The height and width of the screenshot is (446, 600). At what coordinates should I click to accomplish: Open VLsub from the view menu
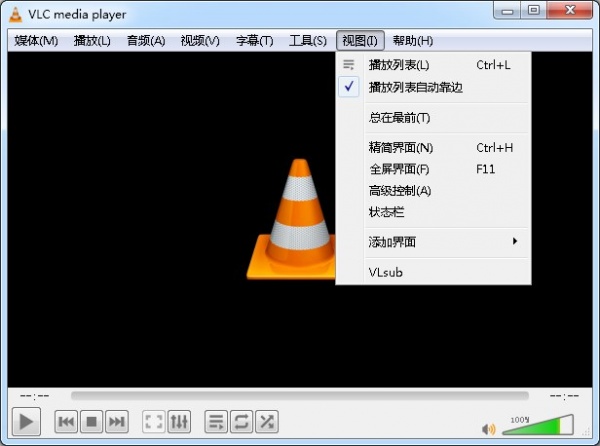point(434,272)
